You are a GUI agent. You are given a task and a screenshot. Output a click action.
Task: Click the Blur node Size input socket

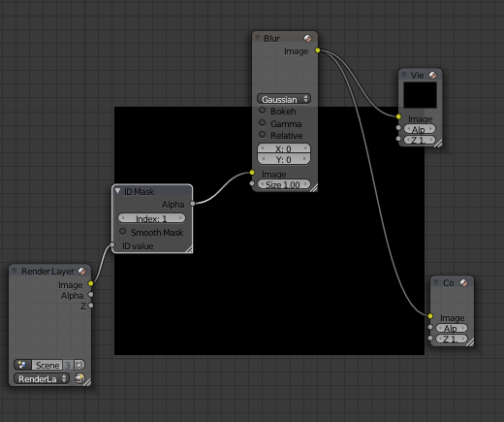pyautogui.click(x=252, y=183)
